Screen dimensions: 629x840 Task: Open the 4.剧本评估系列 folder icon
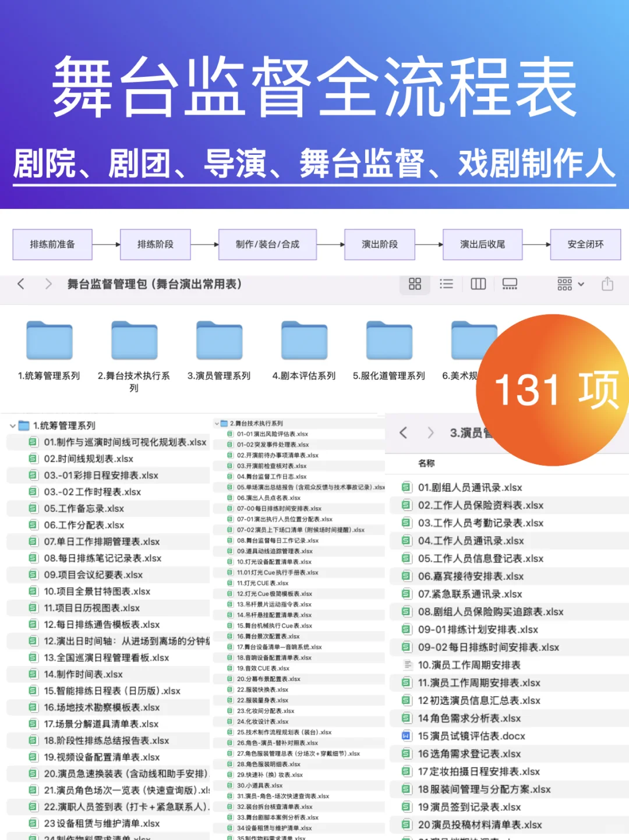(305, 341)
